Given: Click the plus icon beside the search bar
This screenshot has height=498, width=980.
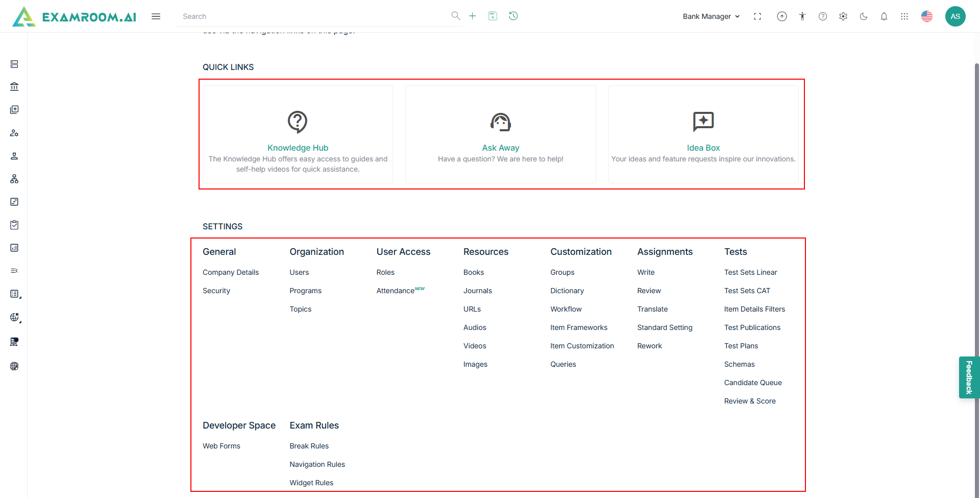Looking at the screenshot, I should pos(473,16).
